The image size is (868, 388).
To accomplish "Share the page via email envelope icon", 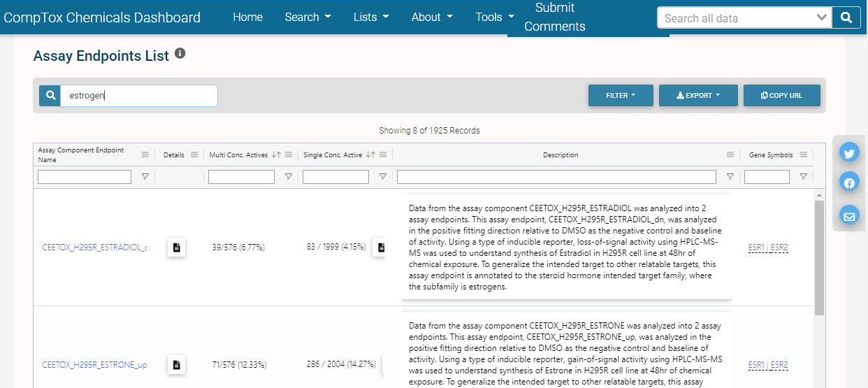I will point(849,217).
